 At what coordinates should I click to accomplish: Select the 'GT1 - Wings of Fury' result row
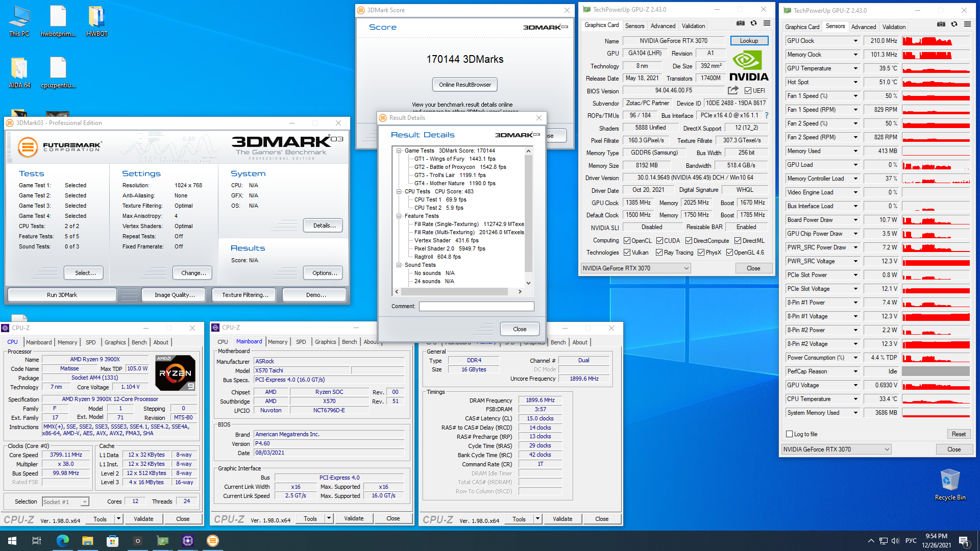coord(455,159)
